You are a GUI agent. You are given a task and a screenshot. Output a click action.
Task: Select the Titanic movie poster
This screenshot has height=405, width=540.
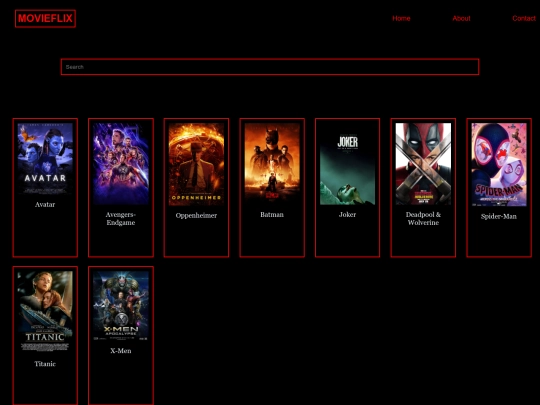tap(45, 311)
